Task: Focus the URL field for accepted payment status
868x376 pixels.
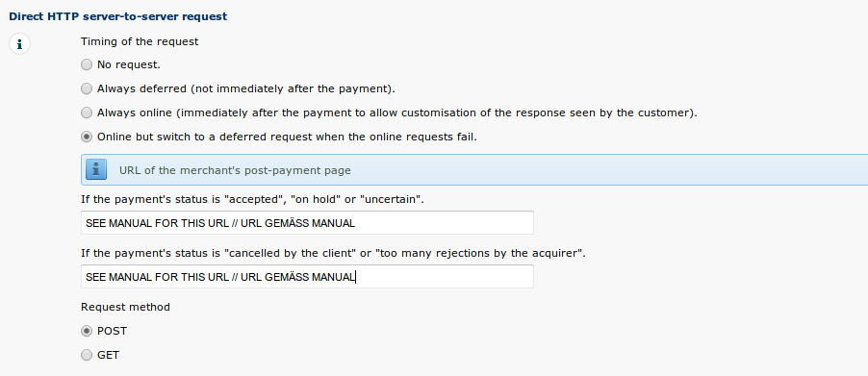Action: 307,223
